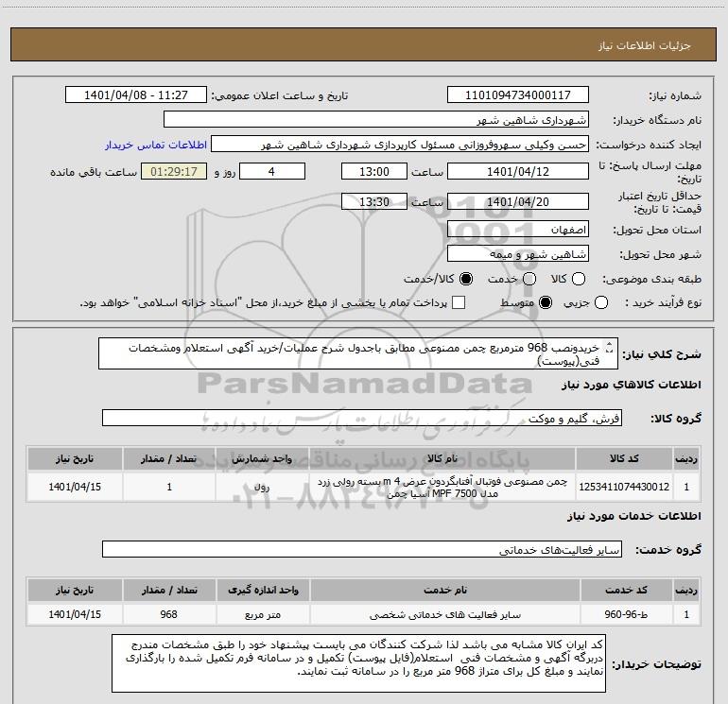Click the response deadline date 1401/04/12

tap(518, 171)
